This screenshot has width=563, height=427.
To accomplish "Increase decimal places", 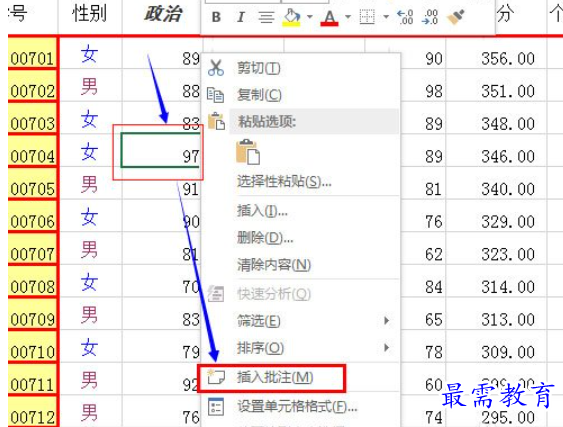I will pyautogui.click(x=405, y=17).
